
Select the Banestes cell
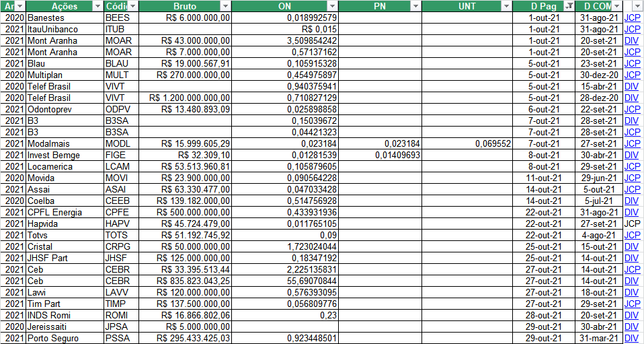65,18
